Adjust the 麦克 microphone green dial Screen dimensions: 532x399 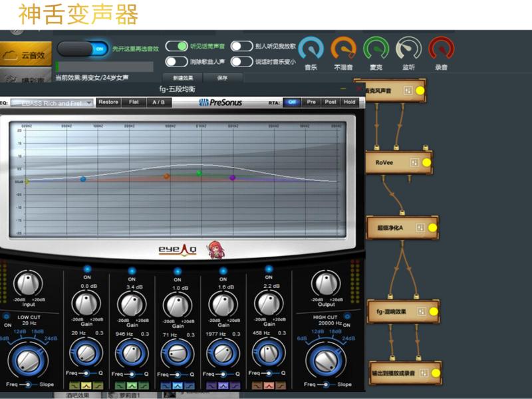(376, 49)
